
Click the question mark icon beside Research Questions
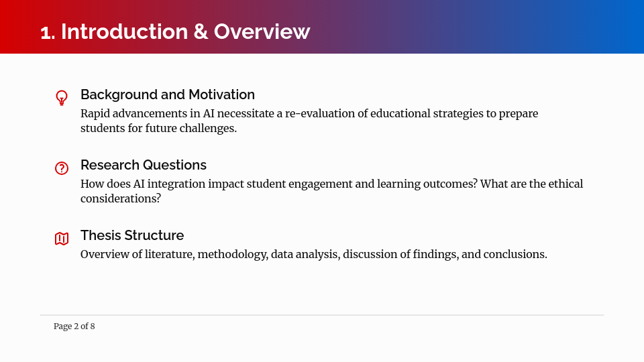(62, 168)
